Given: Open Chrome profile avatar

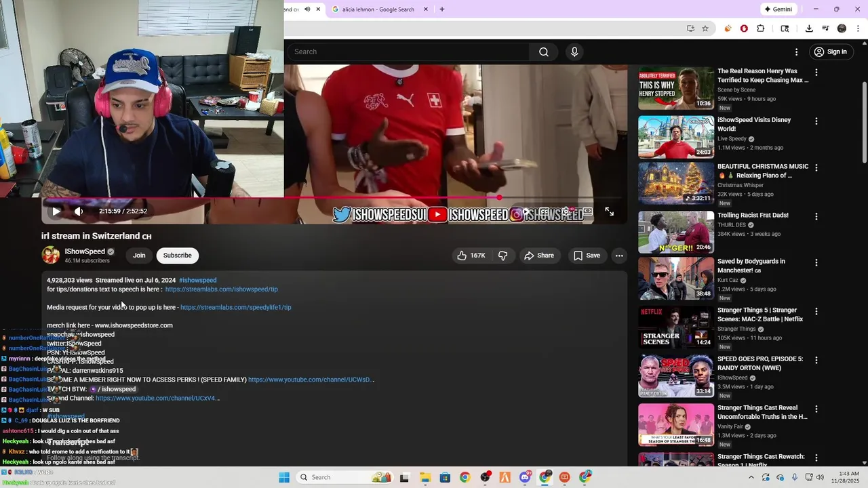Looking at the screenshot, I should tap(842, 28).
